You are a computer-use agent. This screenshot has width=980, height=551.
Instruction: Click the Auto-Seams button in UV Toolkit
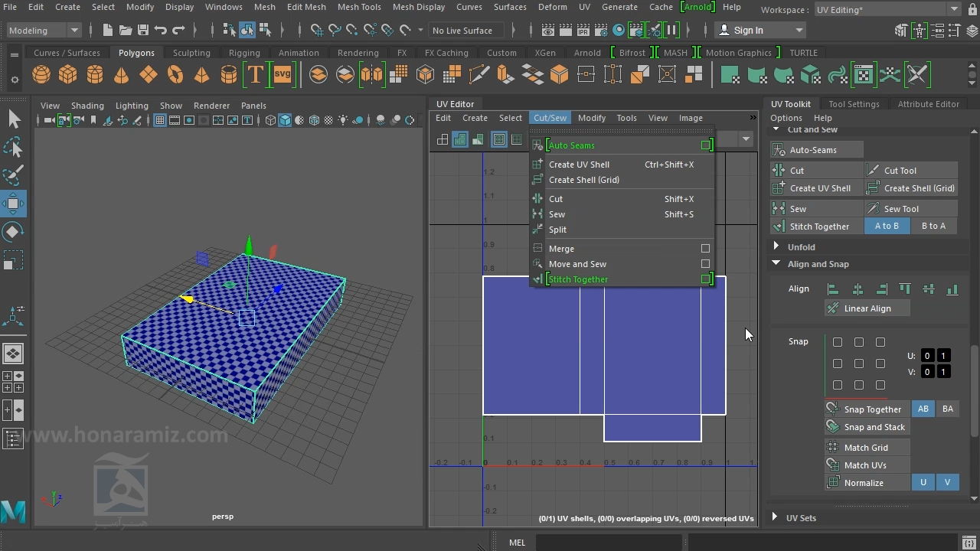click(x=817, y=150)
